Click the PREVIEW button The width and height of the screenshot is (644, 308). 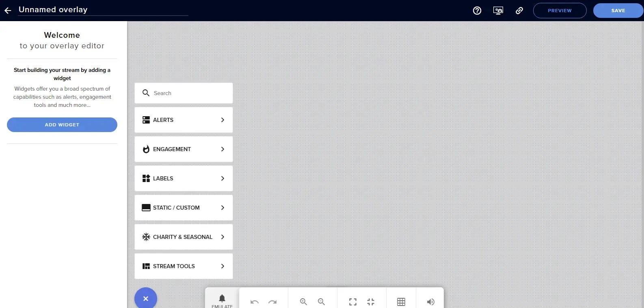pos(560,11)
